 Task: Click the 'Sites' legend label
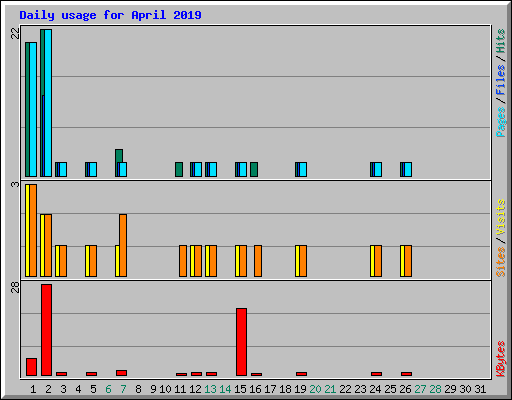pos(501,262)
